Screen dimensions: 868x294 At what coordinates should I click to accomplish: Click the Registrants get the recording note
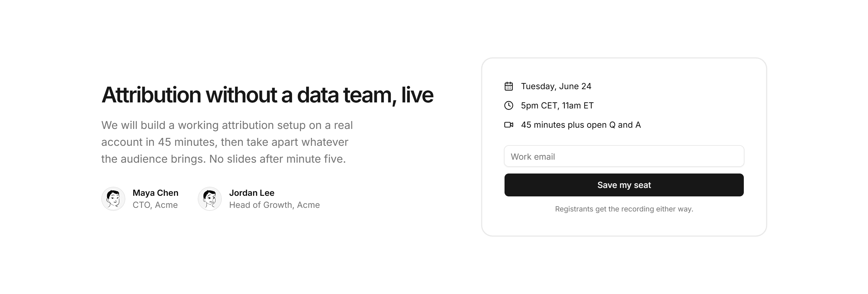(x=624, y=209)
